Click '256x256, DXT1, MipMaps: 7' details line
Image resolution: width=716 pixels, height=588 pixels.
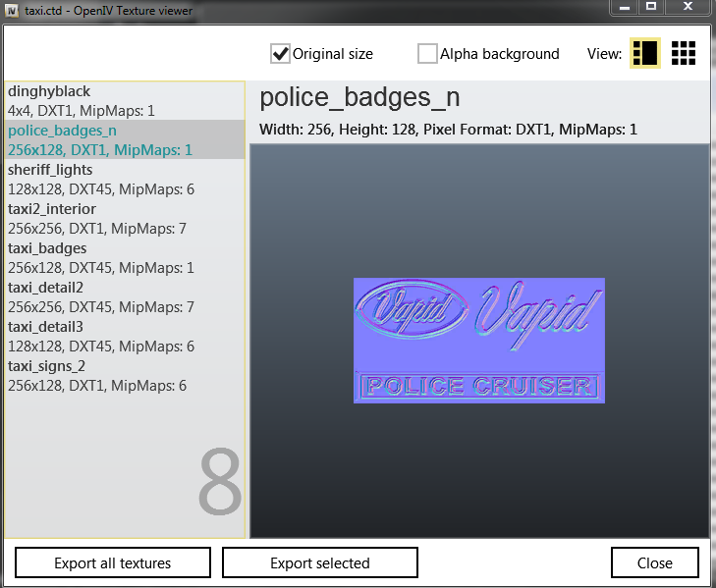(97, 229)
